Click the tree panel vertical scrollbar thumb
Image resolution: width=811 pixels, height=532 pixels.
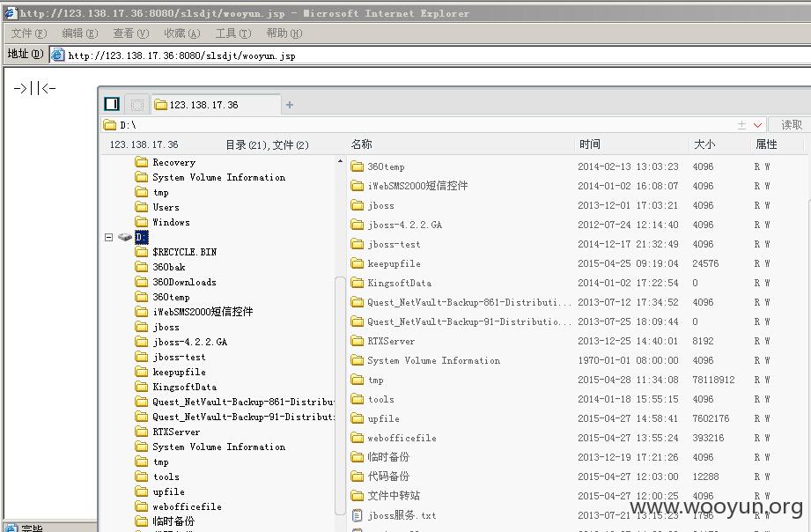pyautogui.click(x=340, y=395)
